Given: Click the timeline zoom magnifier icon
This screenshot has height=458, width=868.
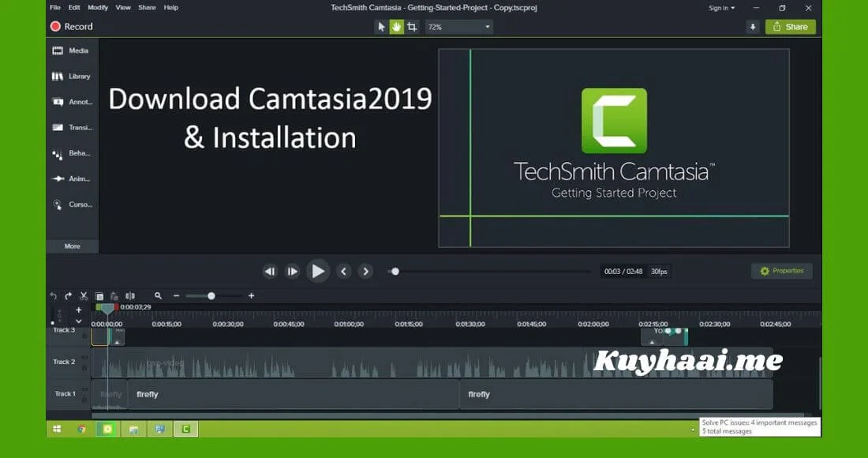Looking at the screenshot, I should click(x=159, y=296).
